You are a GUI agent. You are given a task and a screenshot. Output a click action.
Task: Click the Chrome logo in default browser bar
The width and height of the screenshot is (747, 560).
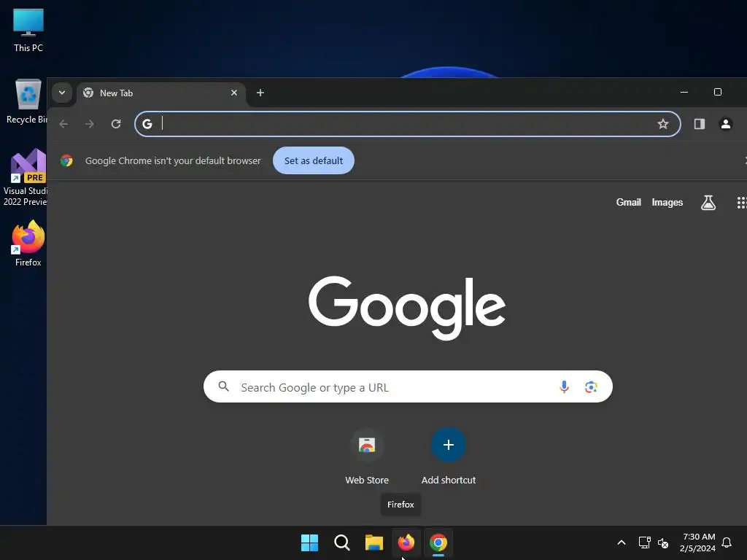(66, 160)
